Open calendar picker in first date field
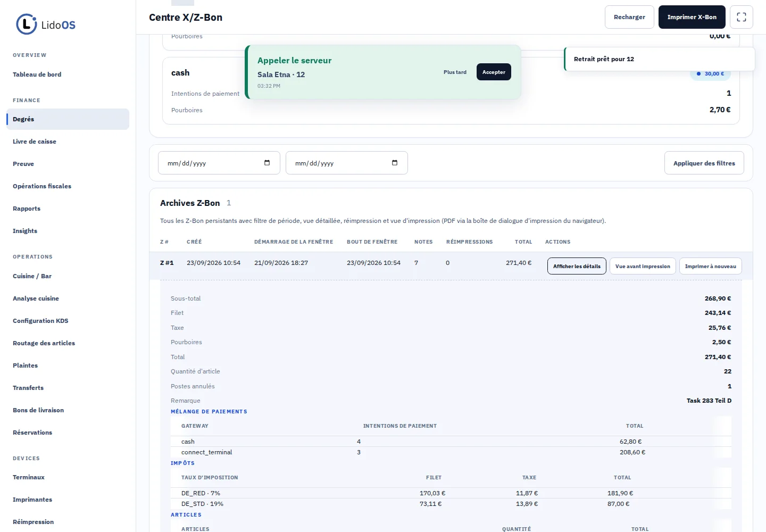This screenshot has height=532, width=766. (x=267, y=163)
